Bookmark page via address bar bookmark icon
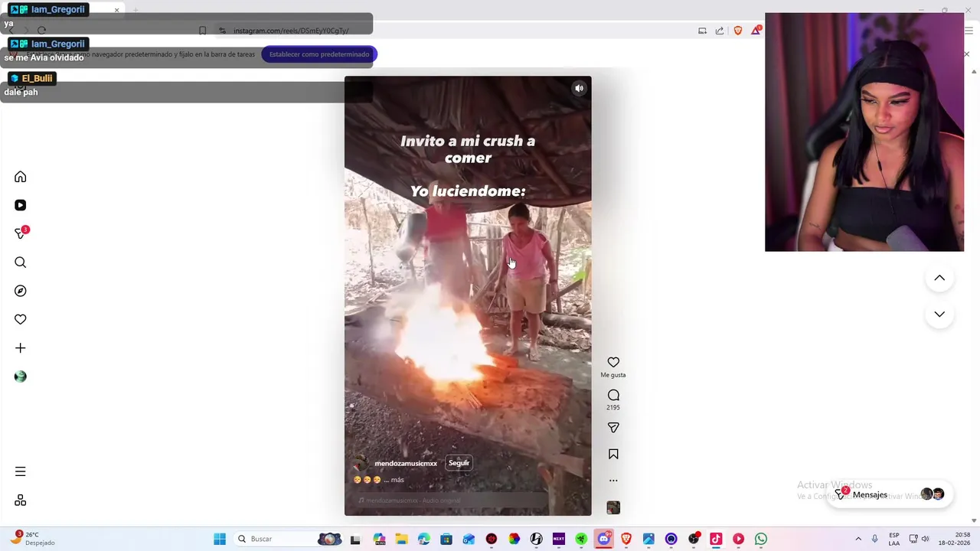Viewport: 980px width, 551px height. pyautogui.click(x=202, y=31)
